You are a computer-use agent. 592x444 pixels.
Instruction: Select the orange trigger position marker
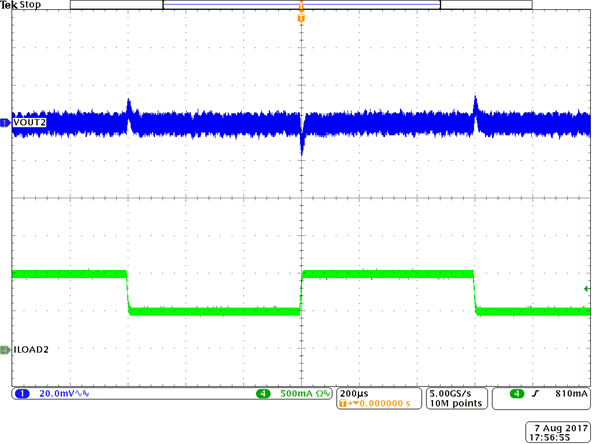click(x=301, y=18)
